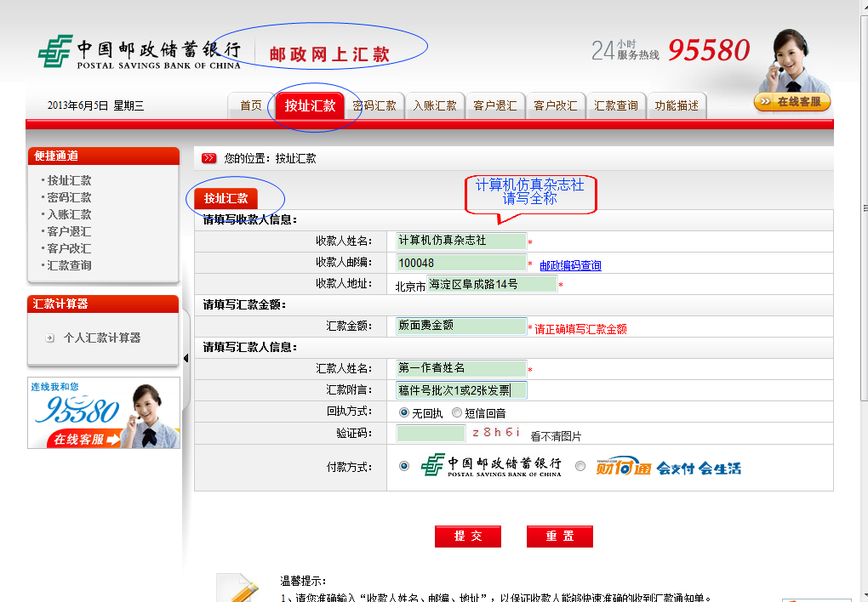Click the Postal Savings Bank payment logo
The height and width of the screenshot is (602, 868).
491,465
